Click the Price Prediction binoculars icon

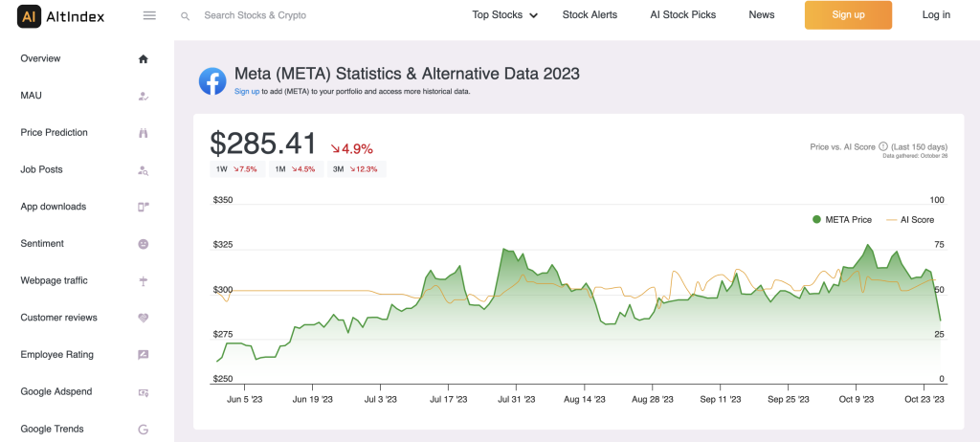point(144,133)
